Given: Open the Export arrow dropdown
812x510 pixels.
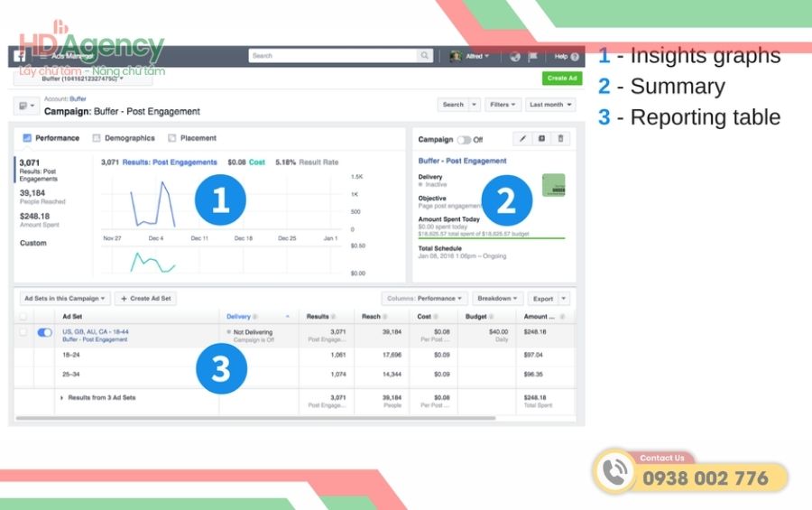Looking at the screenshot, I should (x=564, y=299).
